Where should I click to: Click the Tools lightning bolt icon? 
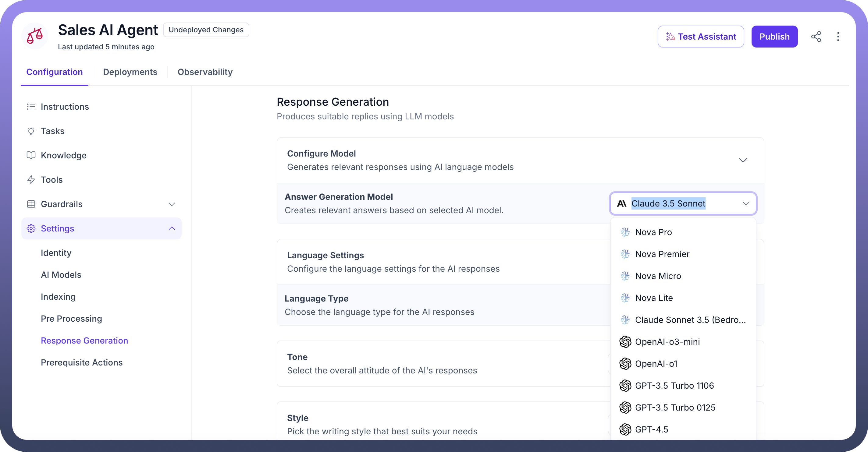[x=31, y=180]
